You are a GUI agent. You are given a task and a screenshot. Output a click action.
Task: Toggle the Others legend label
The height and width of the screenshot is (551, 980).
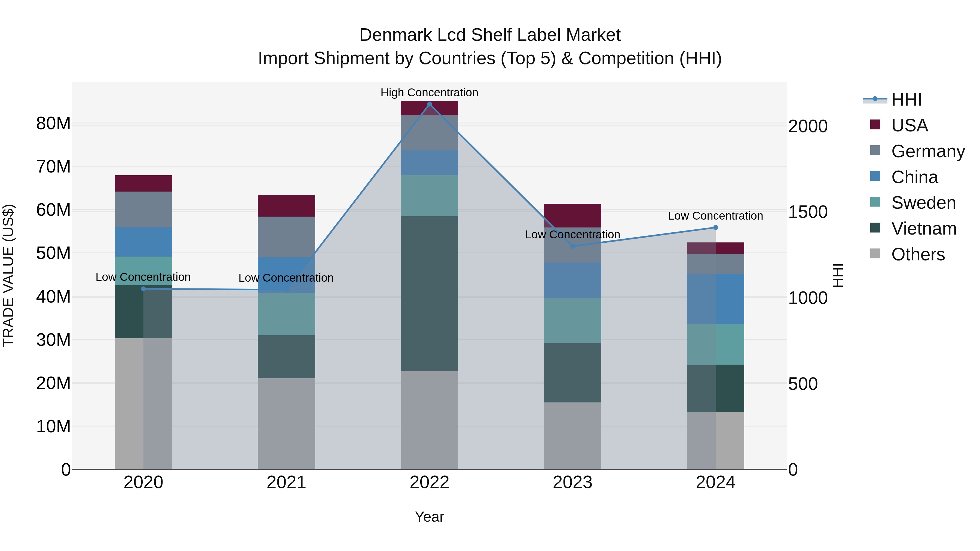point(918,254)
